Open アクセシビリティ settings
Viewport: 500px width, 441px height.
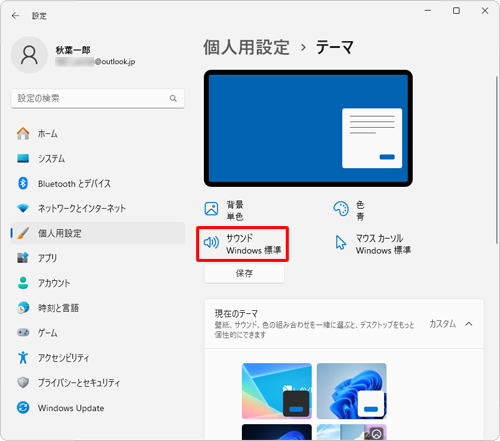pyautogui.click(x=98, y=357)
